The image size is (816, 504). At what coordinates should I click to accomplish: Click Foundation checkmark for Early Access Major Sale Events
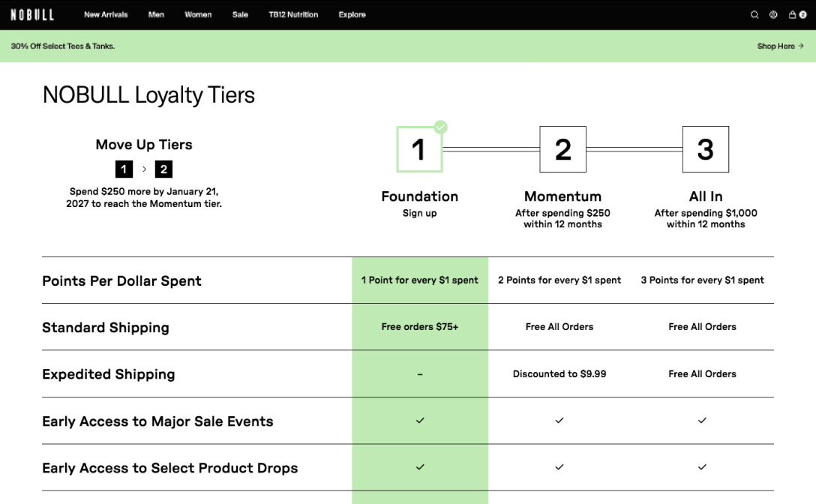[420, 421]
